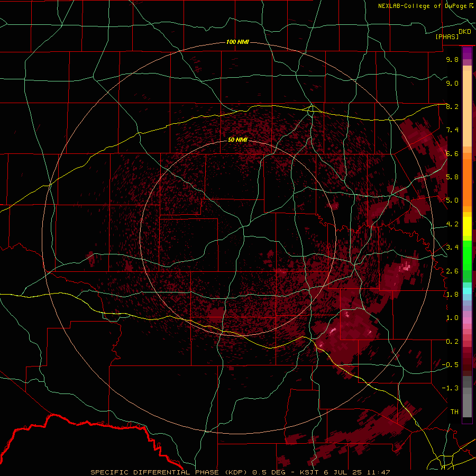The height and width of the screenshot is (476, 476).
Task: Click the -1.3 value on color scale
Action: (450, 388)
